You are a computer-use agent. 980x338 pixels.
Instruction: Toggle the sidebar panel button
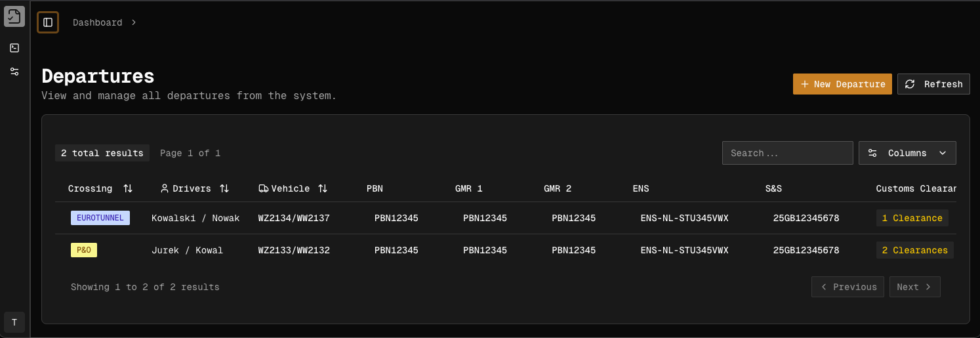coord(48,22)
